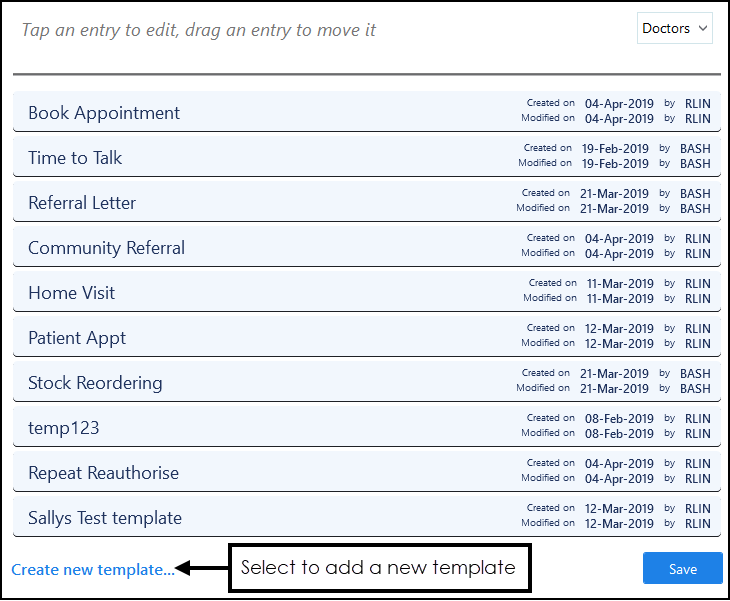Click Home Visit's modified date 11-Mar-2019
The image size is (730, 601).
[x=620, y=299]
